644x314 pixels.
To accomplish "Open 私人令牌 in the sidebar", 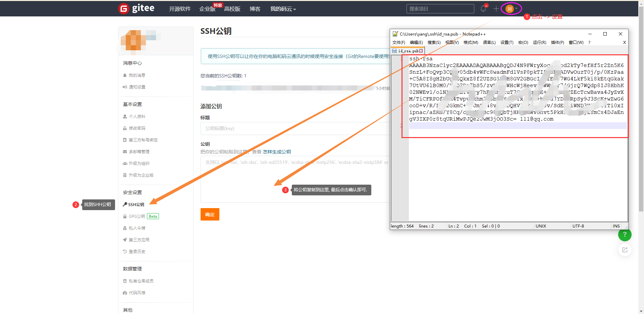I will [134, 228].
